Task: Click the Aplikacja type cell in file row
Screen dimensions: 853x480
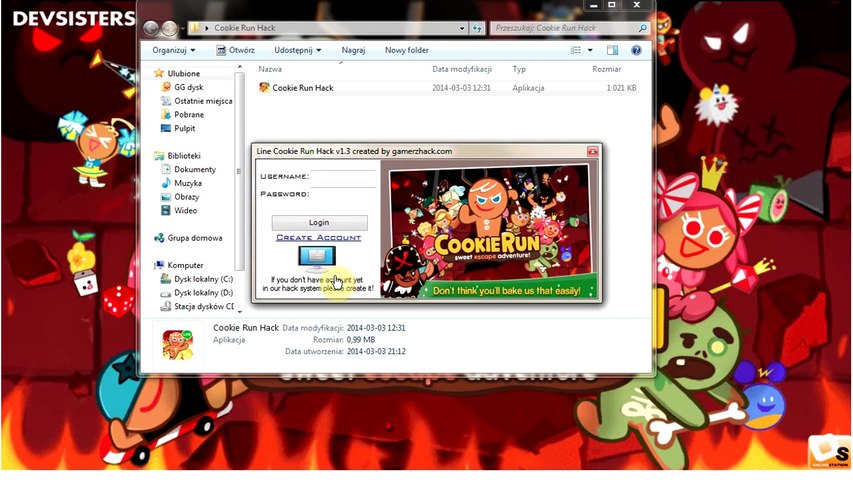Action: (528, 88)
